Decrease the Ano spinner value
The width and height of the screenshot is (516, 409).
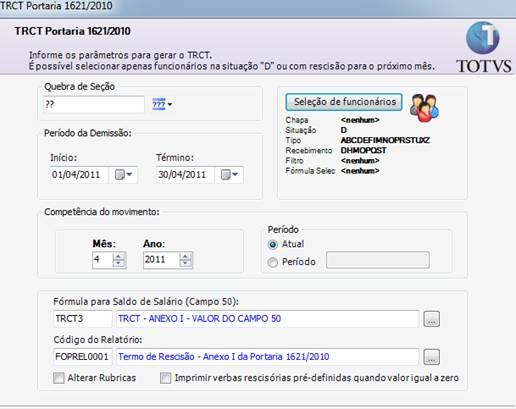tap(186, 263)
